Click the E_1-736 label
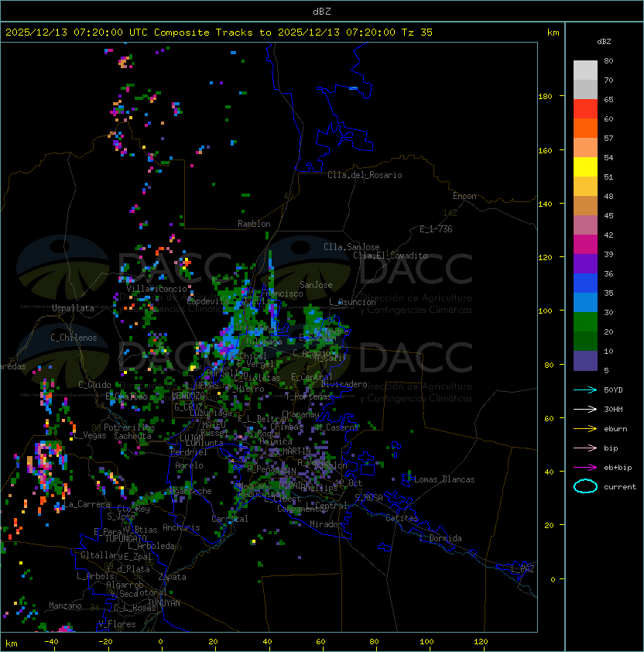The height and width of the screenshot is (652, 644). point(436,229)
